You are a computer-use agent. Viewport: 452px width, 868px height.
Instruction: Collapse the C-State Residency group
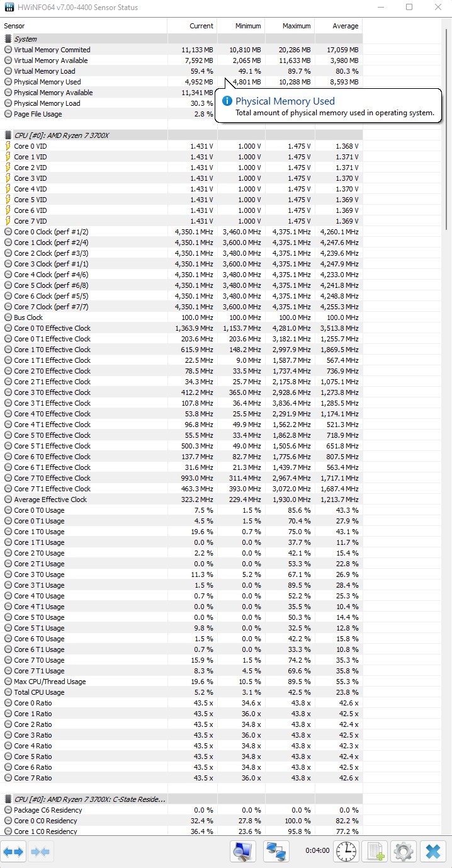[x=7, y=799]
